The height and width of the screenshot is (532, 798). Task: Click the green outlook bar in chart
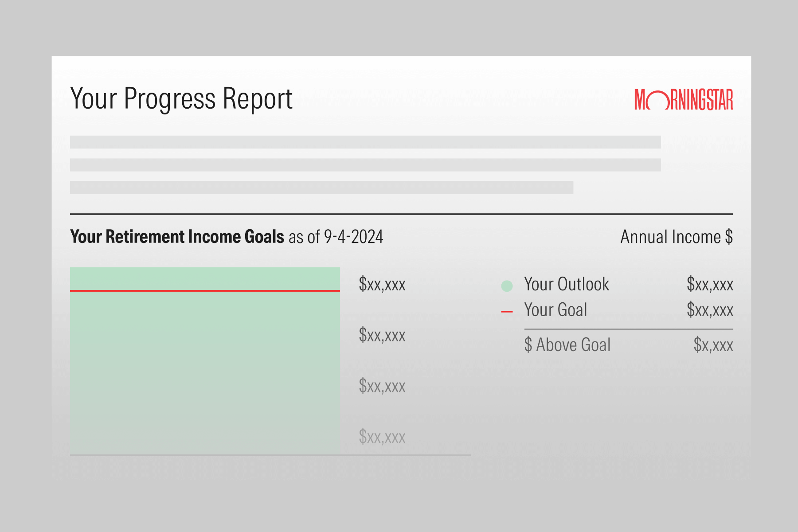[x=205, y=372]
